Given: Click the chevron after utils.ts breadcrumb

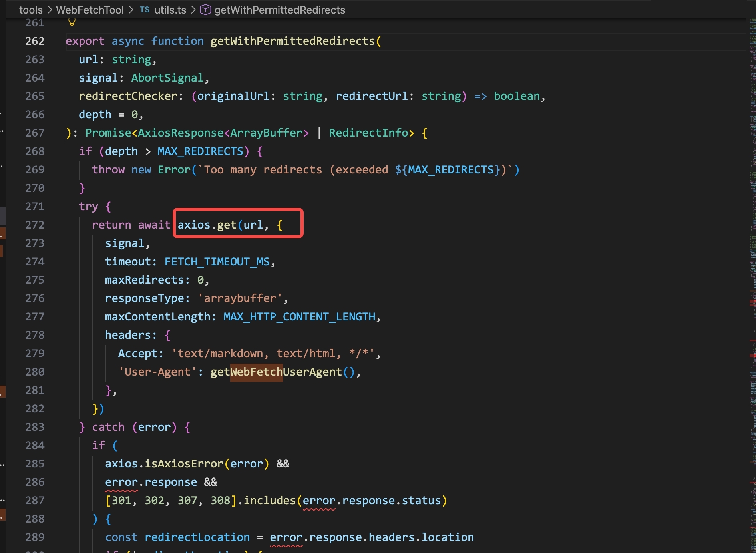Looking at the screenshot, I should coord(193,10).
